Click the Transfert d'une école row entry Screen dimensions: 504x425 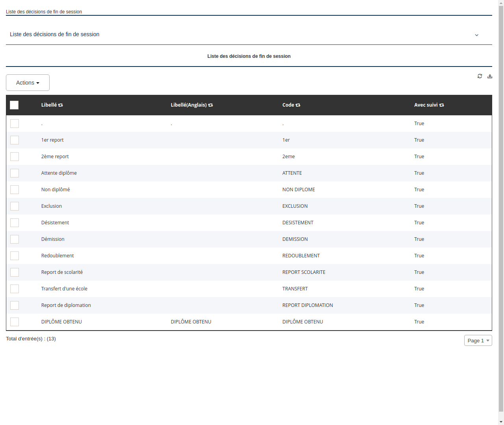64,288
